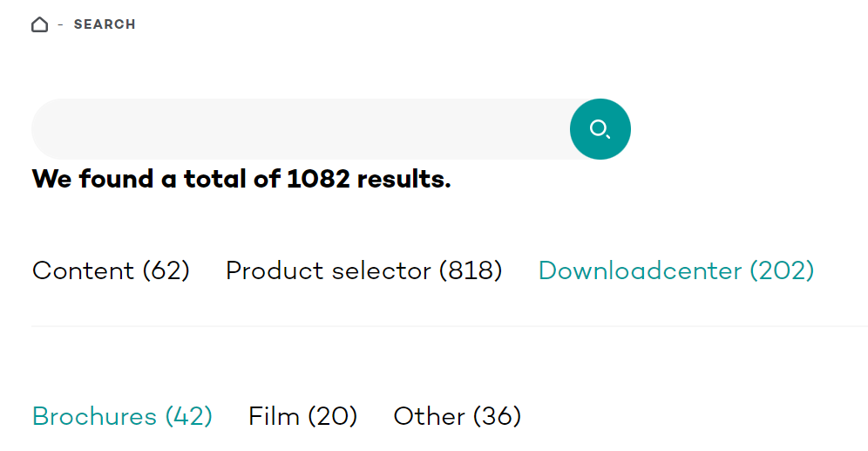The width and height of the screenshot is (868, 451).
Task: Click the SEARCH text in the breadcrumb
Action: 105,24
